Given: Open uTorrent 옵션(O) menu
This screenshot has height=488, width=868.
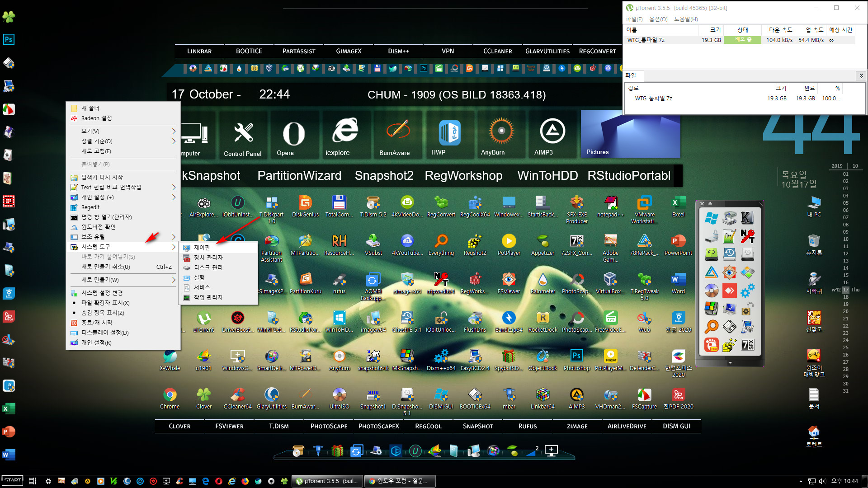Looking at the screenshot, I should click(658, 19).
